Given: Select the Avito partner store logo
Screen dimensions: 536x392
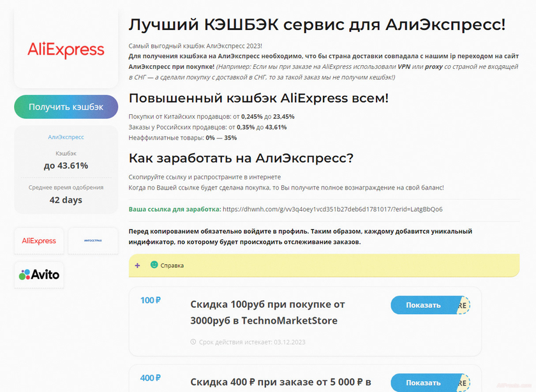Looking at the screenshot, I should pyautogui.click(x=38, y=275).
